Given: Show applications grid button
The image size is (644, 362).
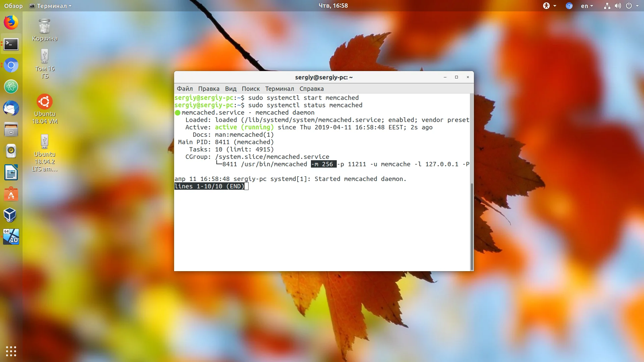Looking at the screenshot, I should tap(11, 351).
